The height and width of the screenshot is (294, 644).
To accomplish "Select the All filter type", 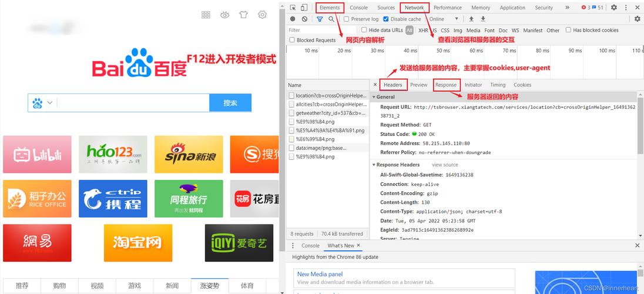I will [410, 31].
